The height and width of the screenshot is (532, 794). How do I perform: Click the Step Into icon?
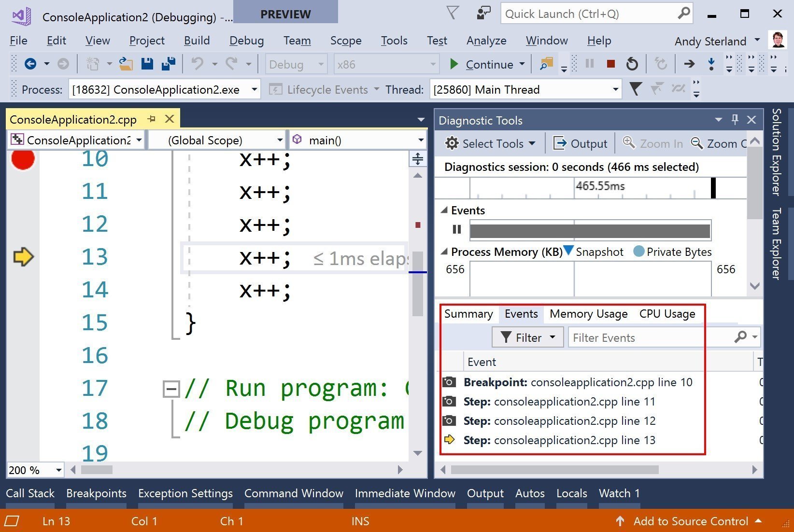click(x=711, y=64)
